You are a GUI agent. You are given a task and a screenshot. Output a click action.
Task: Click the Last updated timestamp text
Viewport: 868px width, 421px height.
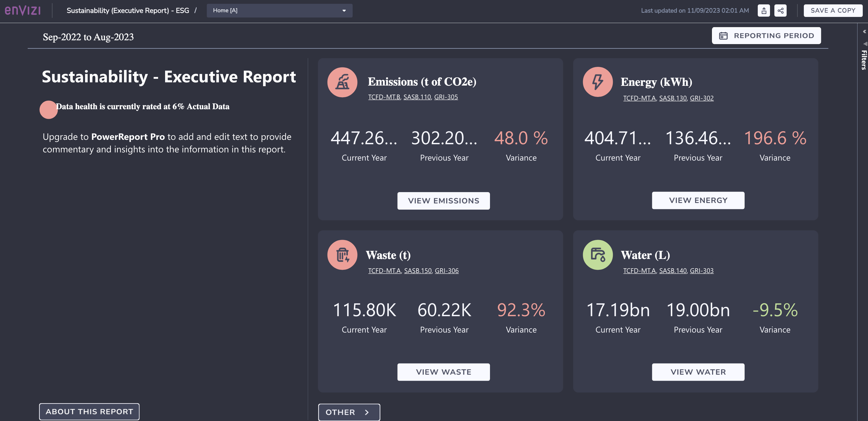[x=694, y=11]
